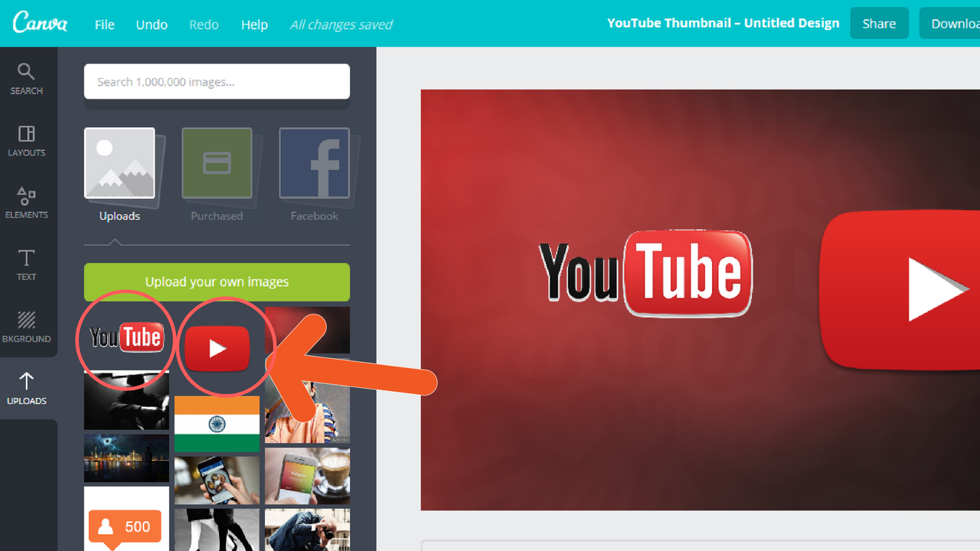The image size is (980, 551).
Task: Click Redo in the top bar
Action: coord(204,24)
